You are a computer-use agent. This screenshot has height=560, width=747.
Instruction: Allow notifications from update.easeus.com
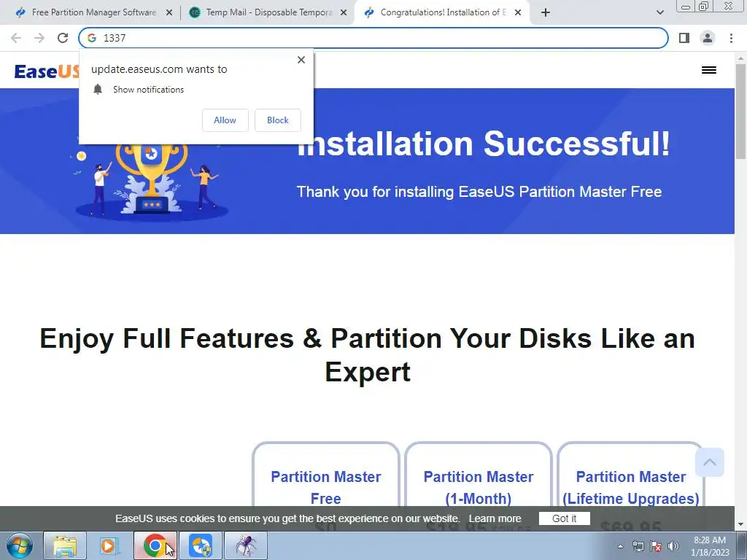tap(225, 120)
